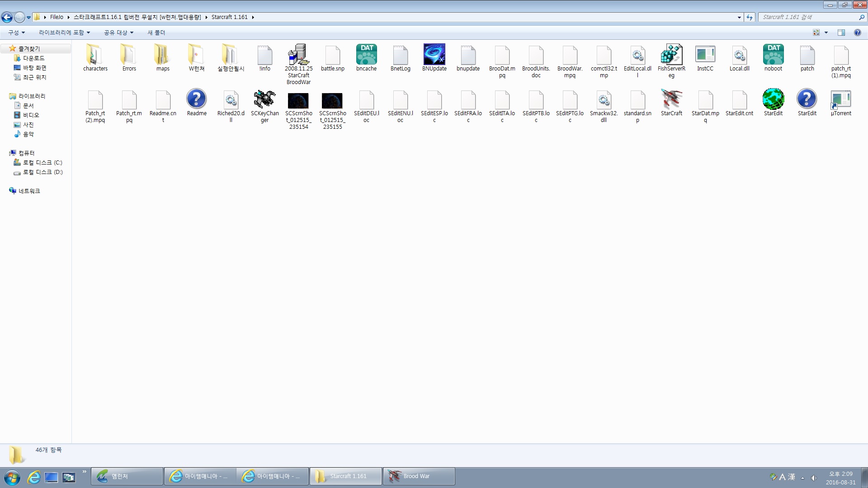Select the SCKeyChanger application
Viewport: 868px width, 488px height.
(x=264, y=106)
